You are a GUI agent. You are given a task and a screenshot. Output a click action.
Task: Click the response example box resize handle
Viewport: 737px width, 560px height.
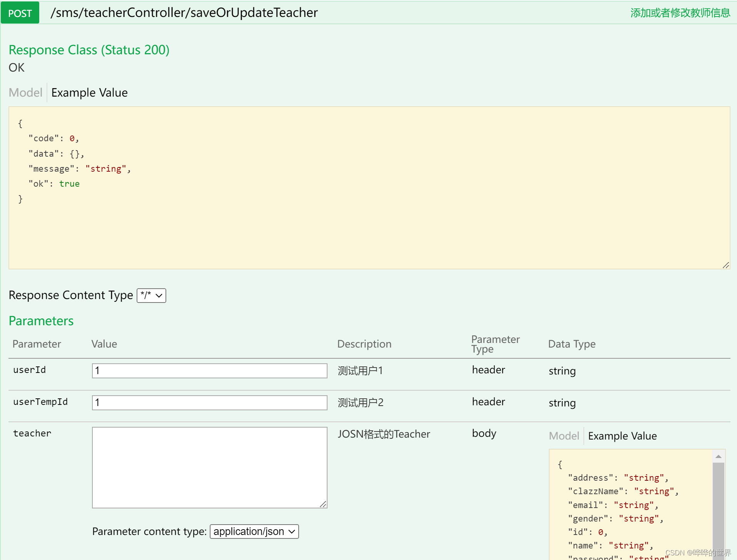click(x=726, y=265)
